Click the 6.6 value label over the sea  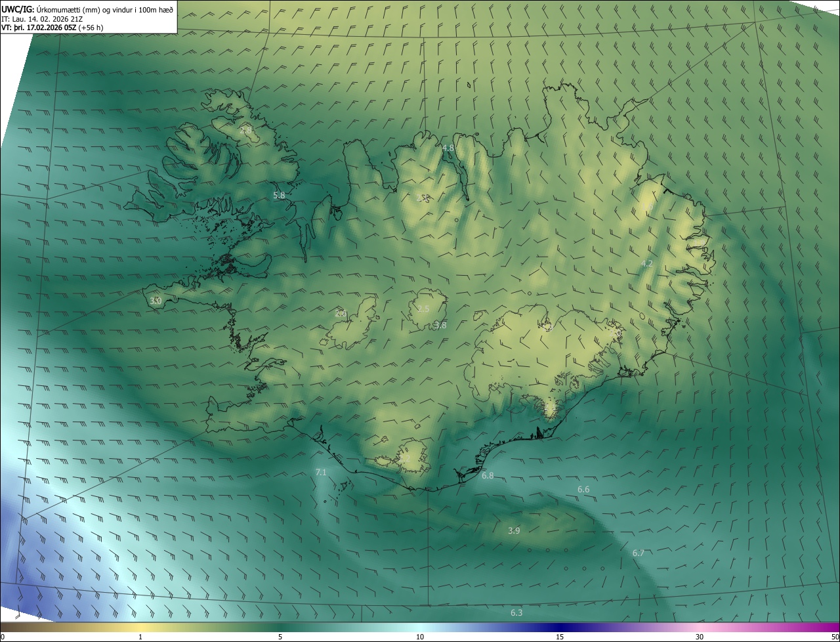(583, 489)
